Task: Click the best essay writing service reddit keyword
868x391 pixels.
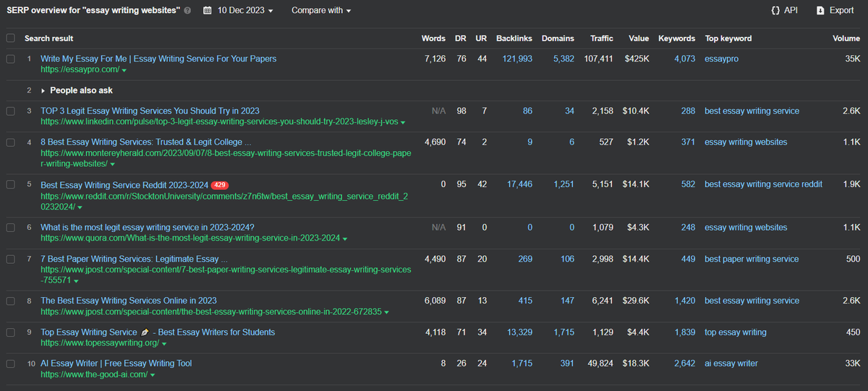Action: click(x=763, y=184)
